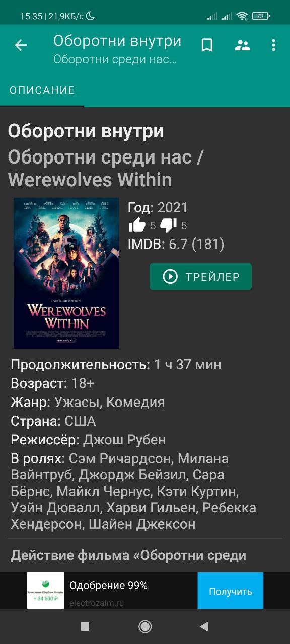Open the Sberbank ad logo image
Viewport: 290px width, 644px height.
tap(46, 591)
